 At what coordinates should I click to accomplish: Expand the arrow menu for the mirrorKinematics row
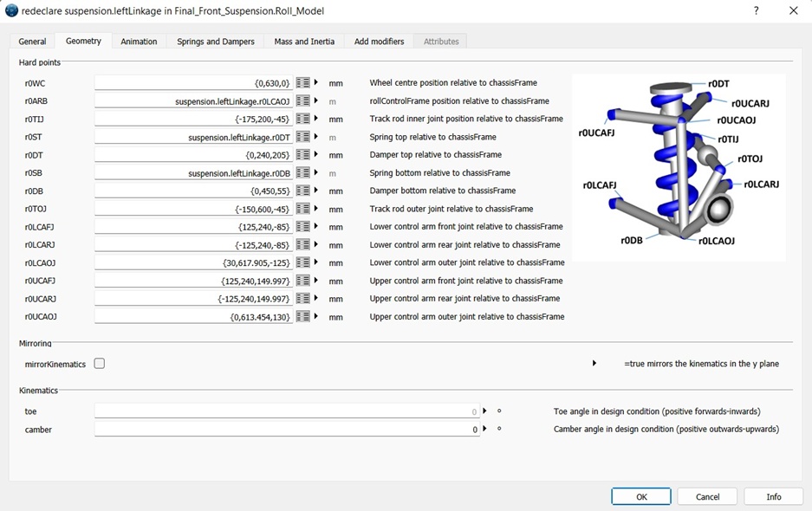coord(594,364)
